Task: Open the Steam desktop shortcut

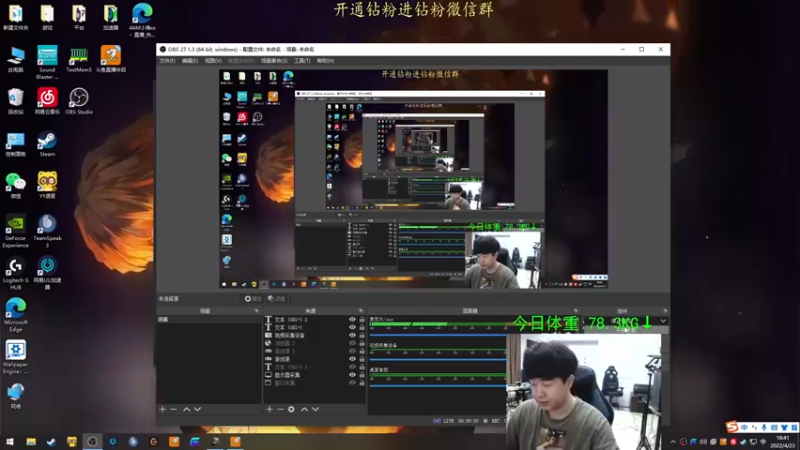Action: pos(47,144)
